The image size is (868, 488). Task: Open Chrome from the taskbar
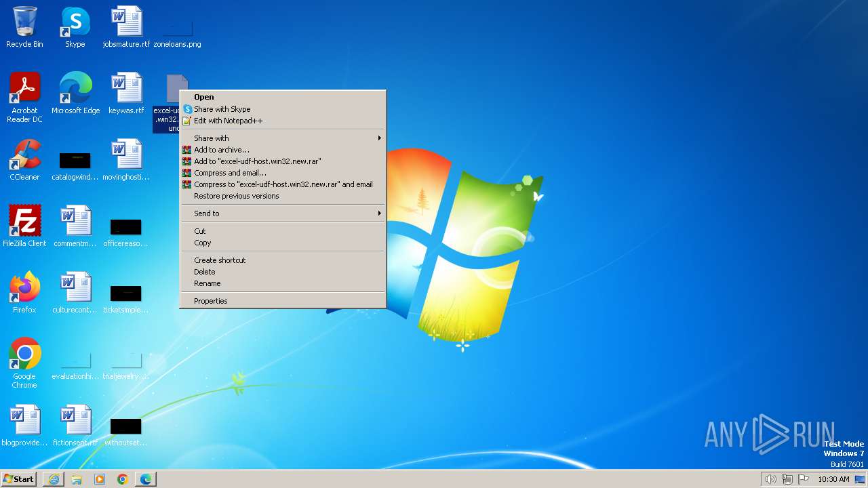click(x=123, y=479)
